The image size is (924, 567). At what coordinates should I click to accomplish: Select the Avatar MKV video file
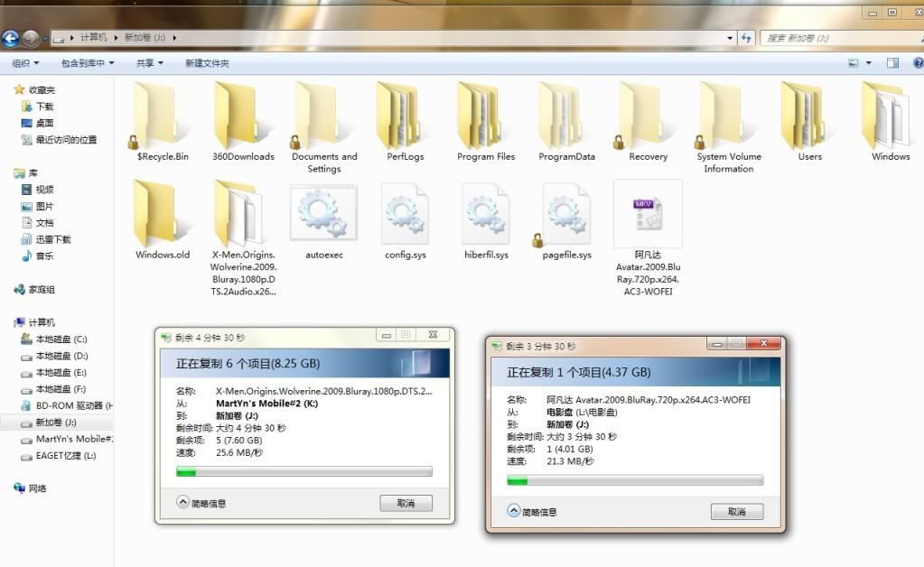(x=647, y=214)
